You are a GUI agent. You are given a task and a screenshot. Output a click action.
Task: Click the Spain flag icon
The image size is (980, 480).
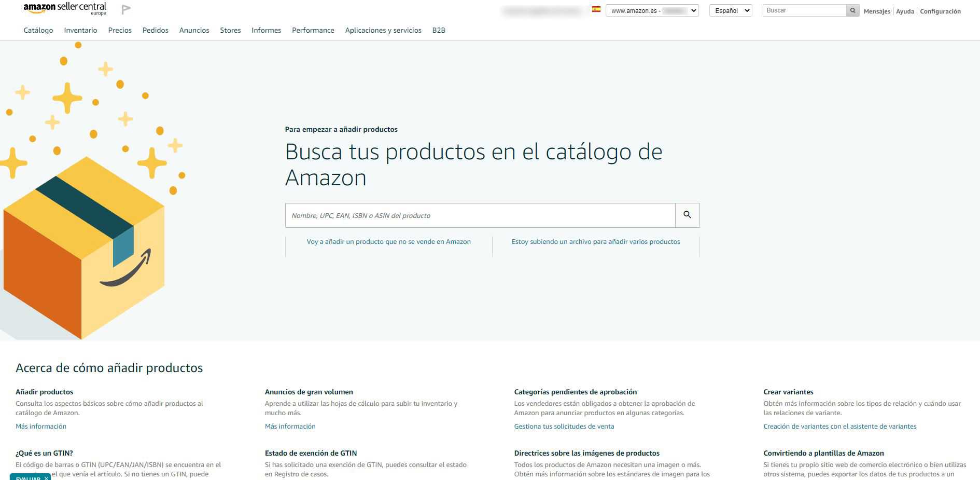tap(596, 9)
